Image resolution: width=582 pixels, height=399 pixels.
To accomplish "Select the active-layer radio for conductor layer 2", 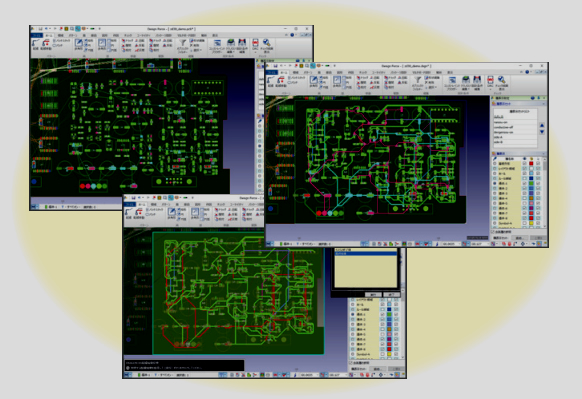I will coord(495,189).
